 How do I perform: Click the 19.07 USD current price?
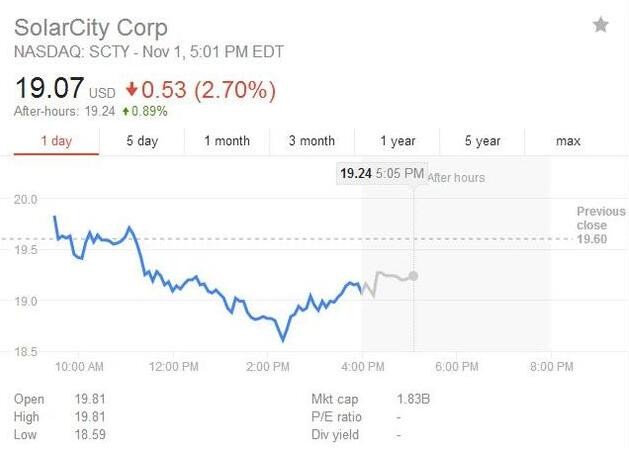coord(48,90)
